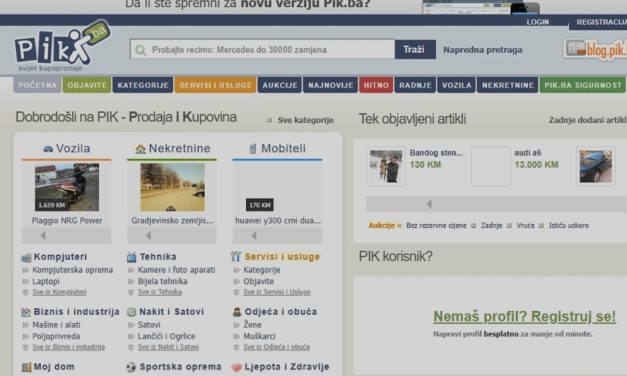627x376 pixels.
Task: Open the Servisi i usluge navigation tab
Action: (x=216, y=85)
